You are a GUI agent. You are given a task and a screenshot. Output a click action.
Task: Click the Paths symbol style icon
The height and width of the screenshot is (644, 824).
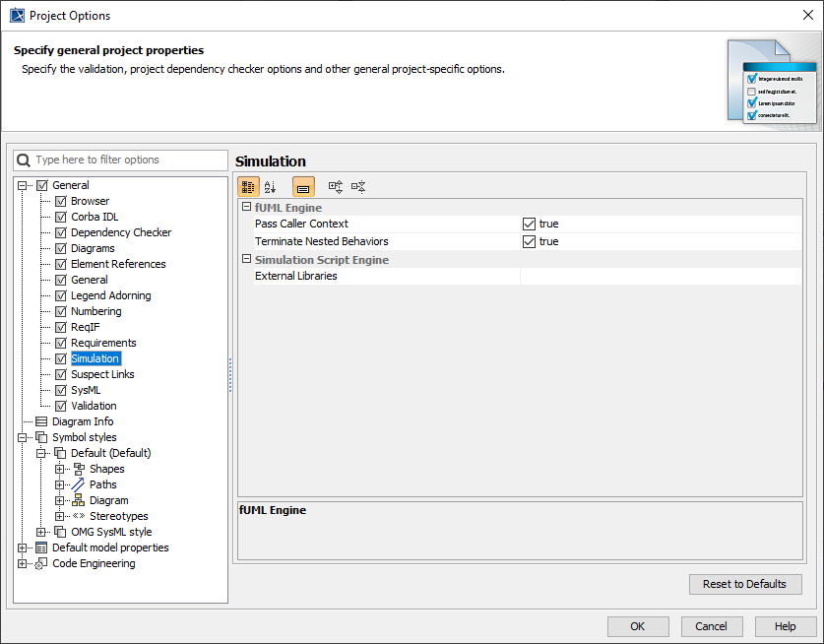tap(79, 484)
